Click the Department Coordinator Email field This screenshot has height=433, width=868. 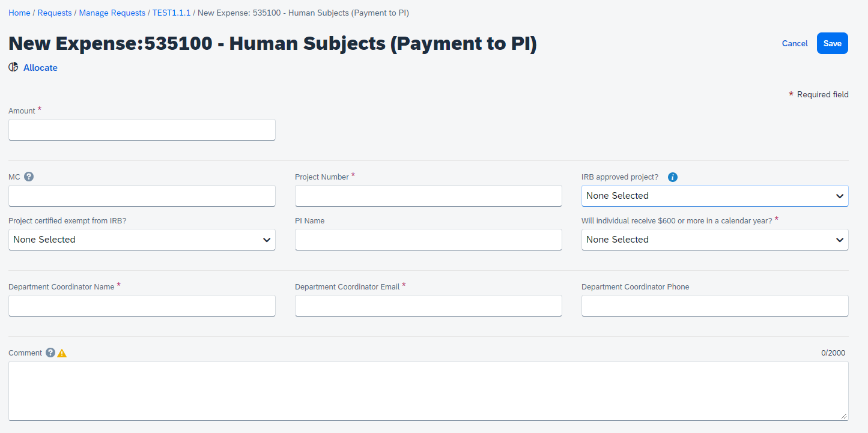point(428,306)
